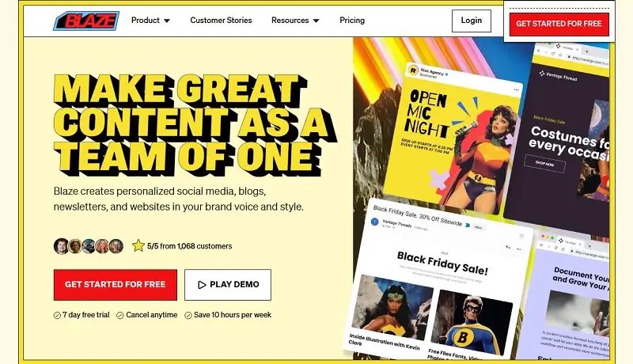Viewport: 633px width, 364px height.
Task: Click the yellow star rating icon
Action: click(138, 246)
